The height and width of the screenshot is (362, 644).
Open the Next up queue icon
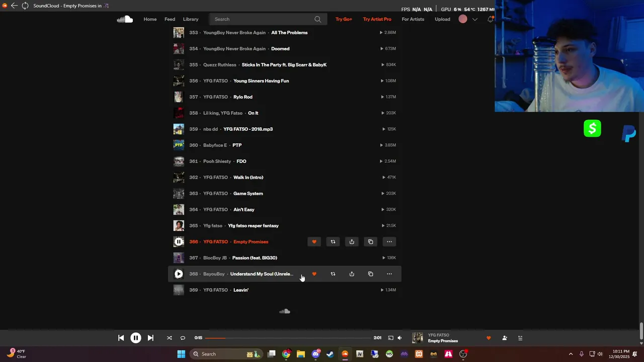coord(520,338)
